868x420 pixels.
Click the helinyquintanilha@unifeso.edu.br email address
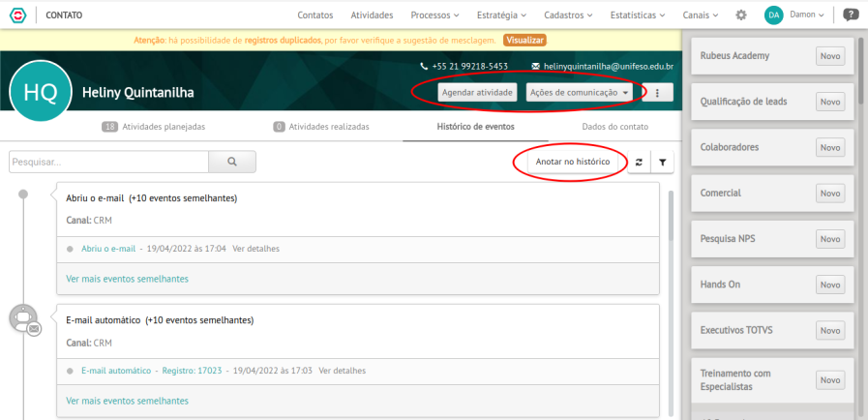pos(609,67)
